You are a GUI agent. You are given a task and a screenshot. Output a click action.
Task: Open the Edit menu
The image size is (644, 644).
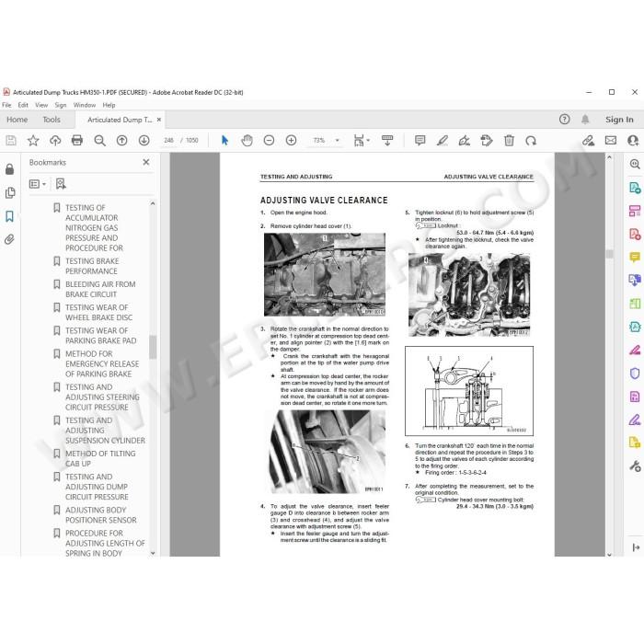pos(23,105)
